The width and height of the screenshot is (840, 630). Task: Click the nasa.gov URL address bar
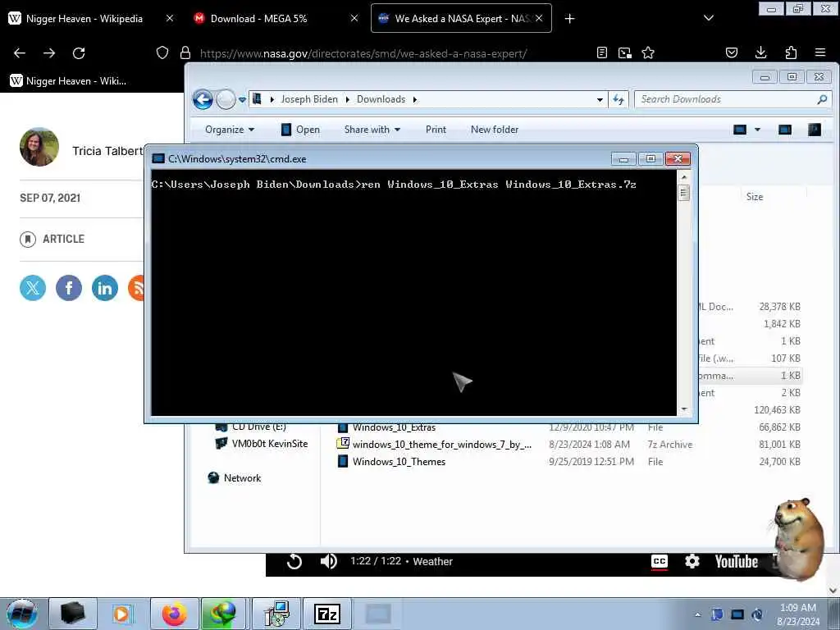(x=363, y=53)
